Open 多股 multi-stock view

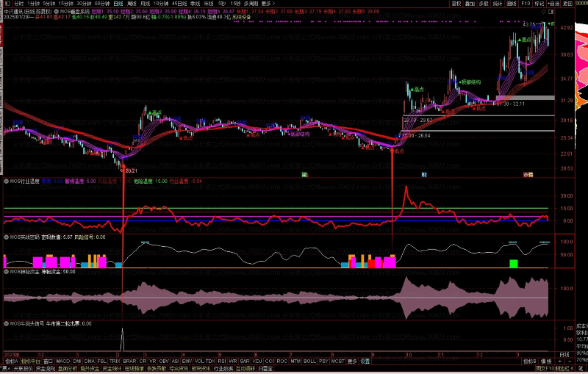tap(484, 4)
